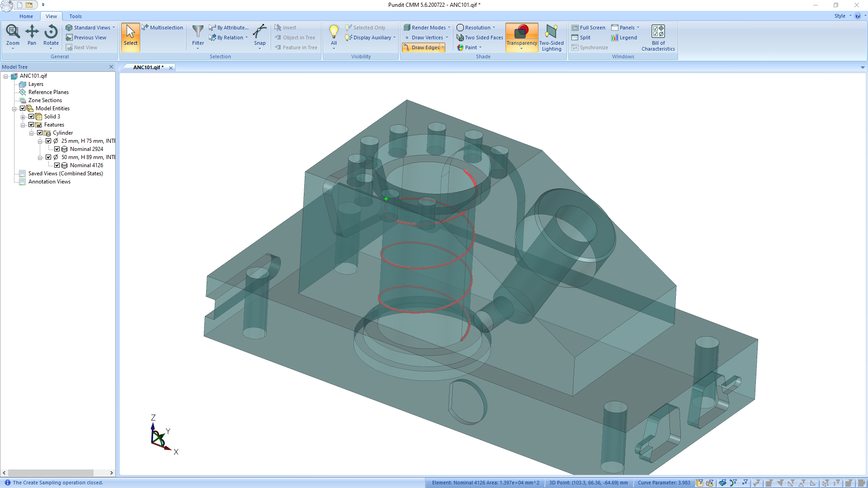This screenshot has height=488, width=868.
Task: Select Reference Planes tree item
Action: [48, 92]
